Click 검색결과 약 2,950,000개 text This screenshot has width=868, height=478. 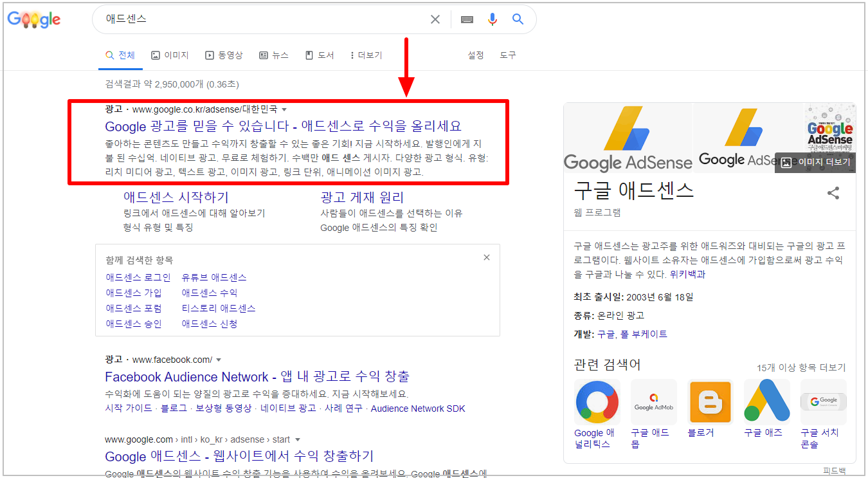pos(172,84)
